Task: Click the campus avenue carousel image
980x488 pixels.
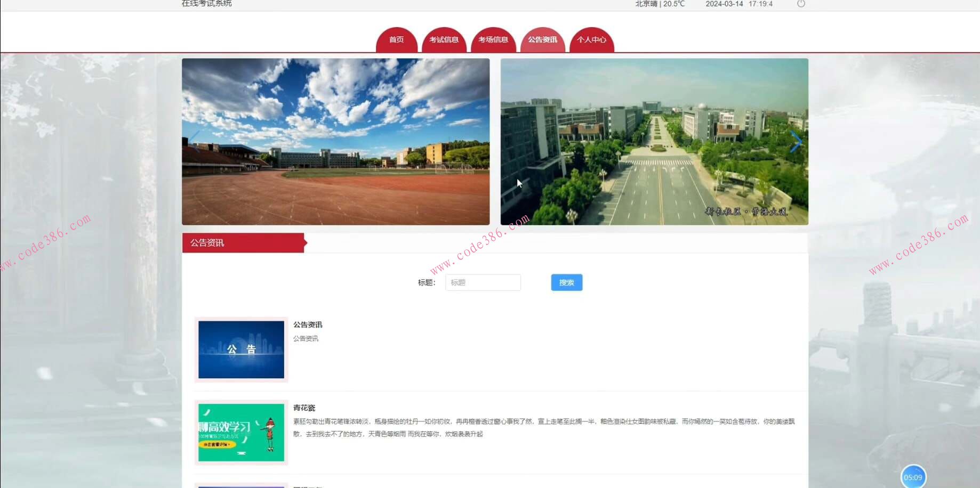Action: (654, 142)
